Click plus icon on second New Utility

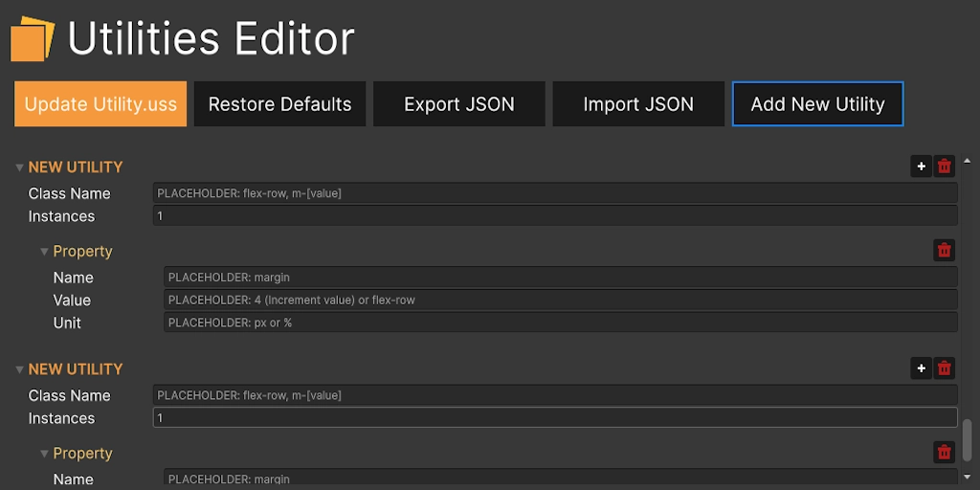(921, 368)
